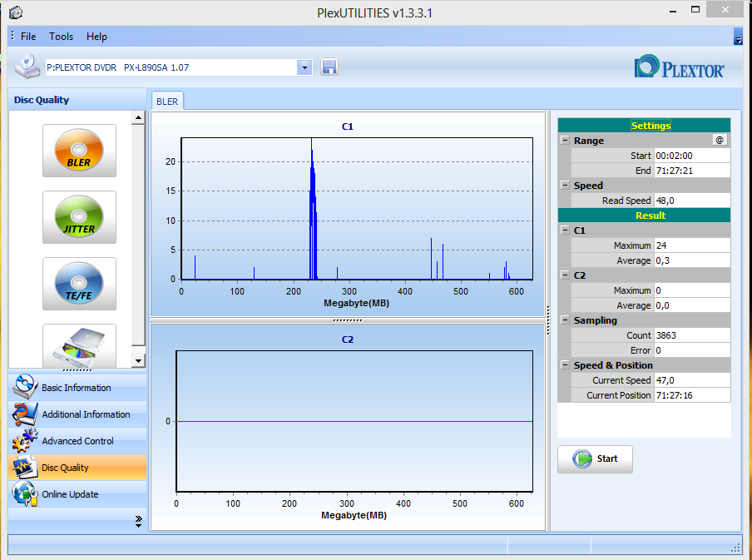Screen dimensions: 752x560
Task: Collapse the Range settings group
Action: click(x=565, y=140)
